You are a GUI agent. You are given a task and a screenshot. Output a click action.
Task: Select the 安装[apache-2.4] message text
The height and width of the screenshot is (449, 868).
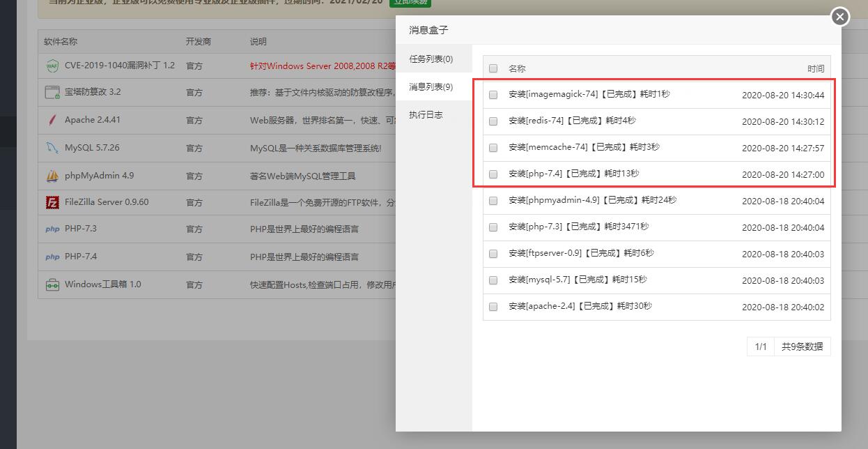click(x=580, y=306)
